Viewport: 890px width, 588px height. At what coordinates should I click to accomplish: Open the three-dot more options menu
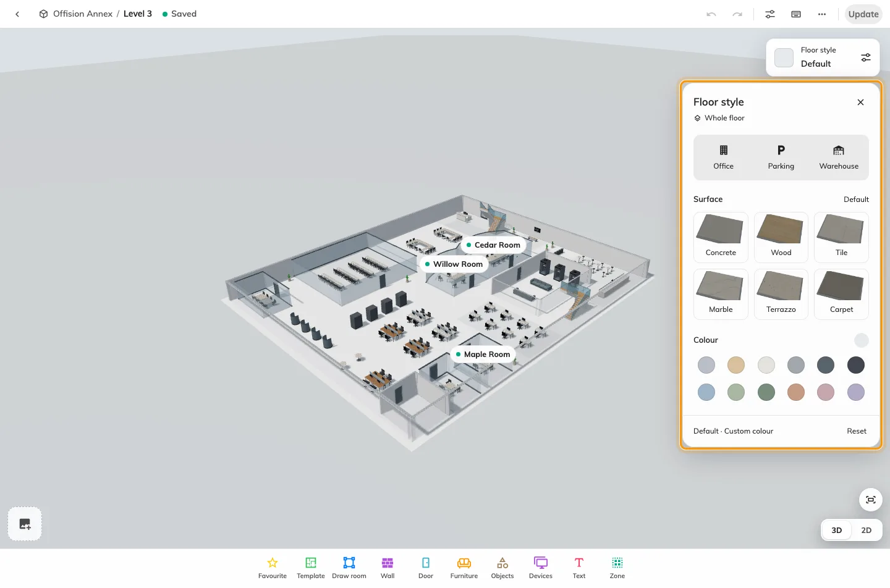(822, 14)
